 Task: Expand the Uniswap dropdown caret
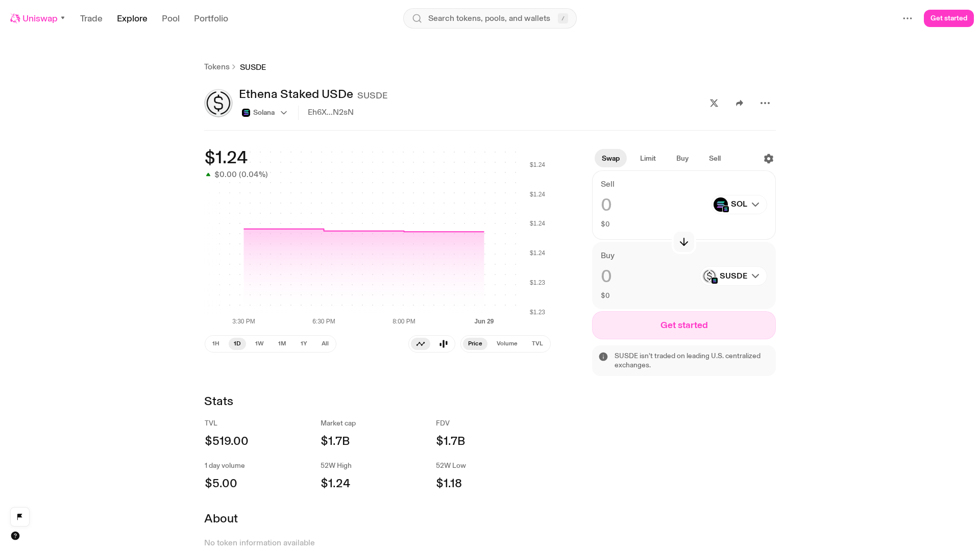click(x=63, y=18)
